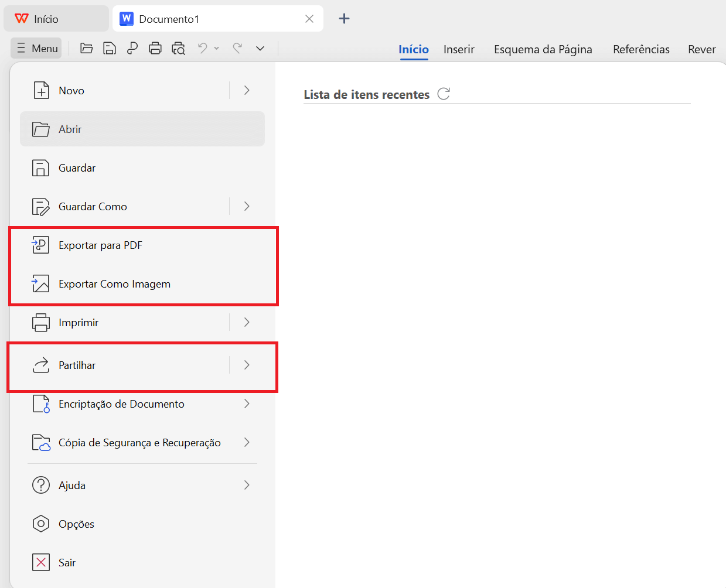
Task: Open Print Preview from quick toolbar
Action: point(178,49)
